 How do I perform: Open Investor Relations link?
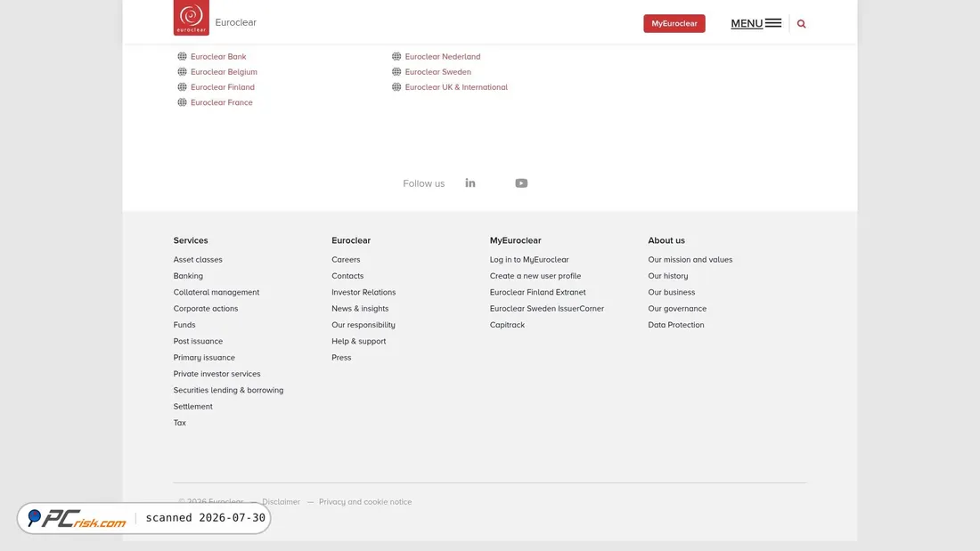click(363, 292)
